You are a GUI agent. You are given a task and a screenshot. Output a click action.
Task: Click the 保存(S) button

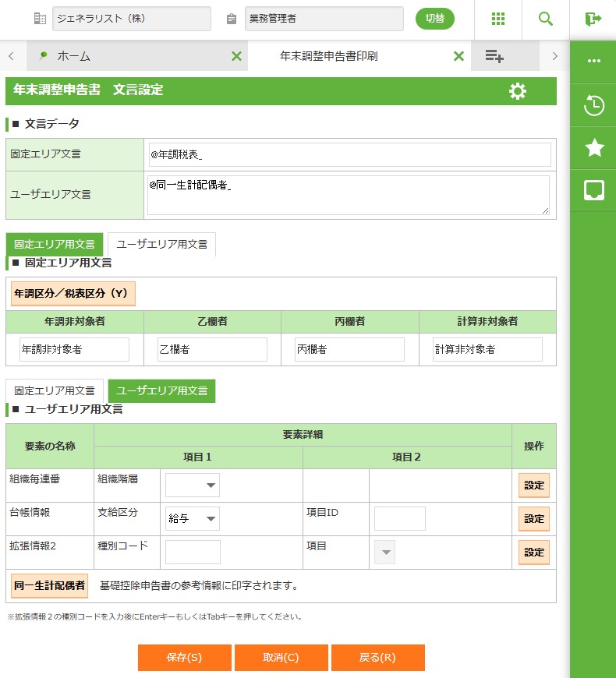coord(184,658)
